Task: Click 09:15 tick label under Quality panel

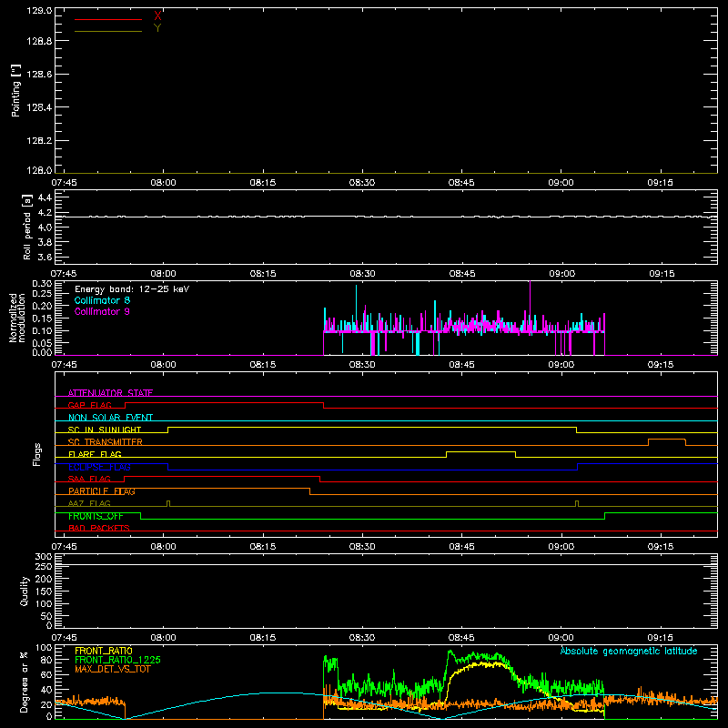Action: [x=661, y=638]
